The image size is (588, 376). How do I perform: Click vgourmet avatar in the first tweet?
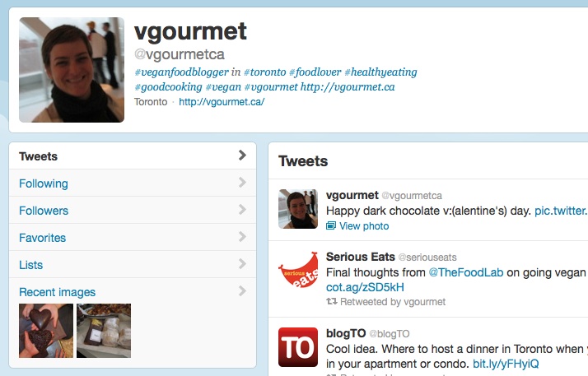(x=298, y=209)
